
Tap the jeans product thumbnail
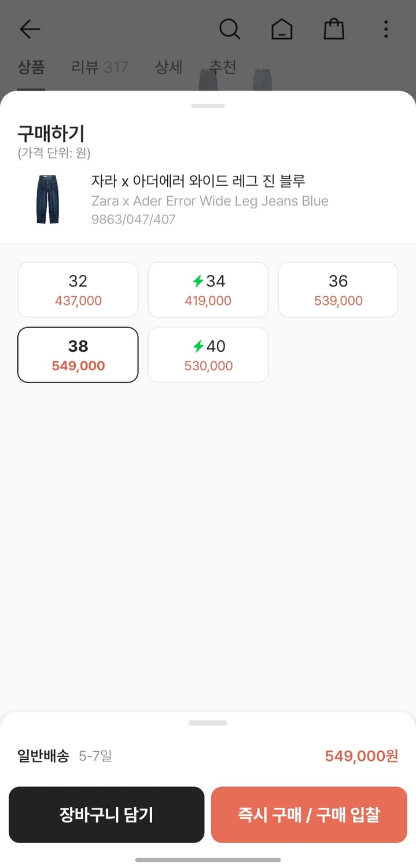(x=49, y=200)
